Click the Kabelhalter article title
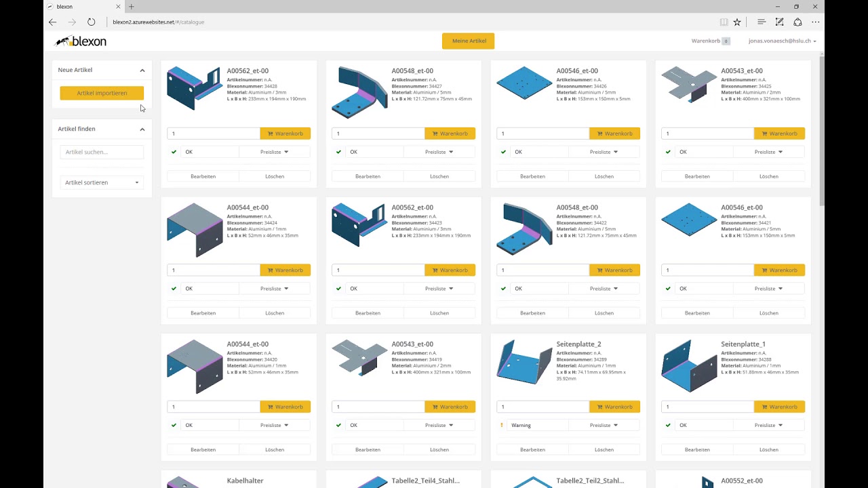This screenshot has height=488, width=868. point(245,481)
